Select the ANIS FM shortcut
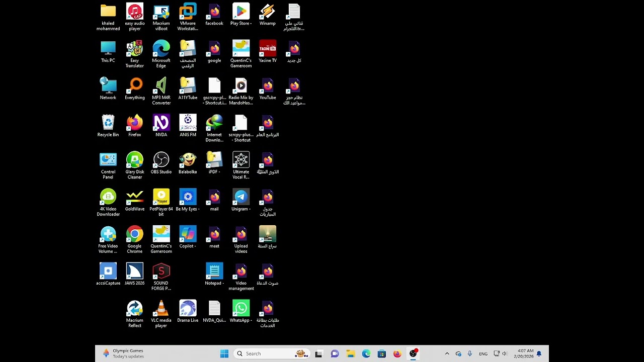Screen dimensions: 644x362 click(x=188, y=126)
